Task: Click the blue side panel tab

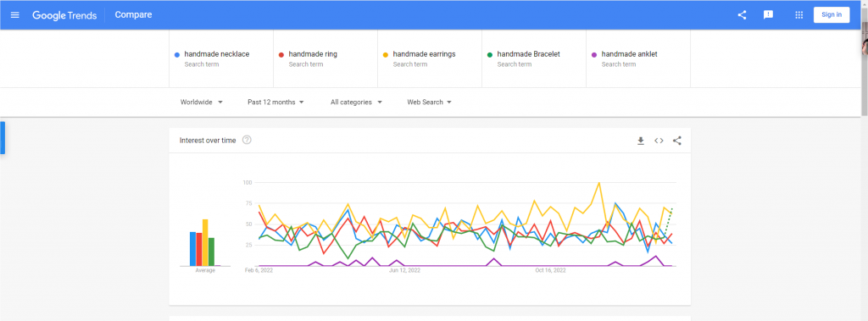Action: (x=3, y=138)
